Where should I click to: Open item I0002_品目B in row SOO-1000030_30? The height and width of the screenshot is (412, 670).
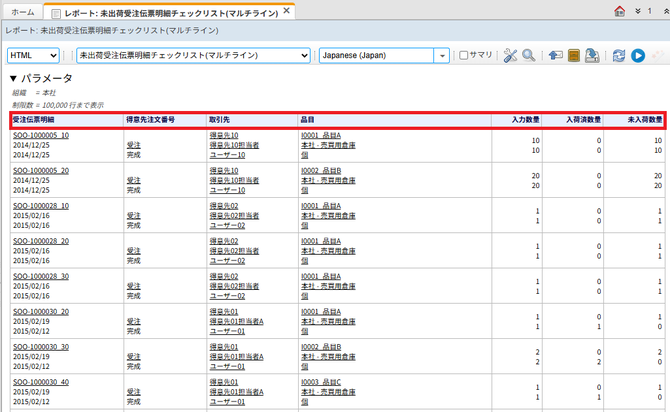pos(321,347)
